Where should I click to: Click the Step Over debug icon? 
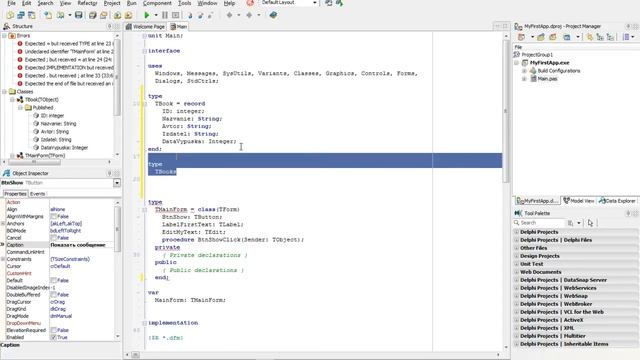pyautogui.click(x=200, y=15)
